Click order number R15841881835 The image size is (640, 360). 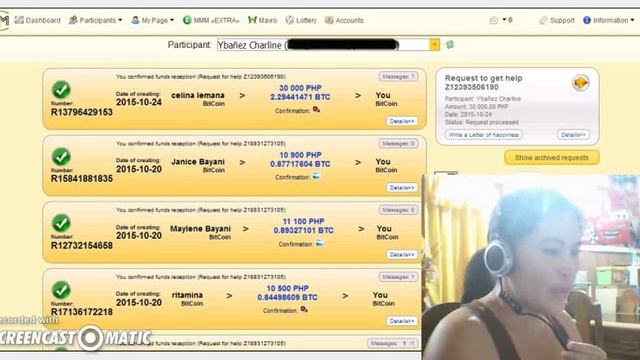(82, 179)
